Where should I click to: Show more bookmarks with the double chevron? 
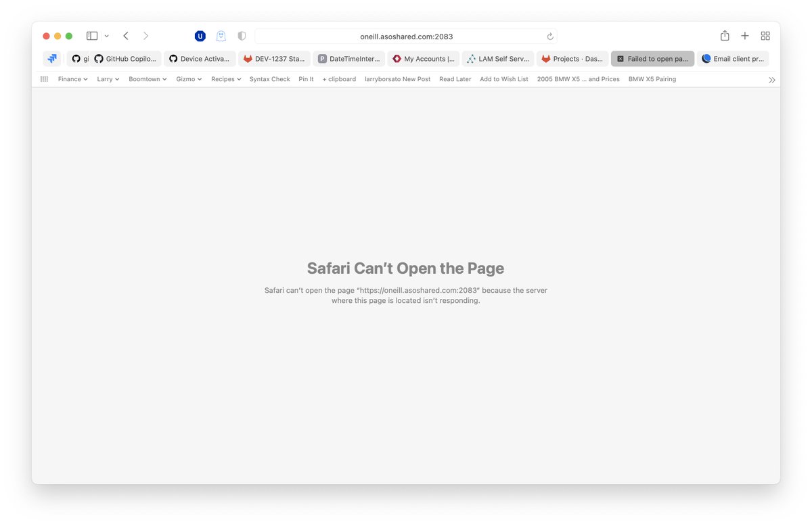[x=771, y=80]
